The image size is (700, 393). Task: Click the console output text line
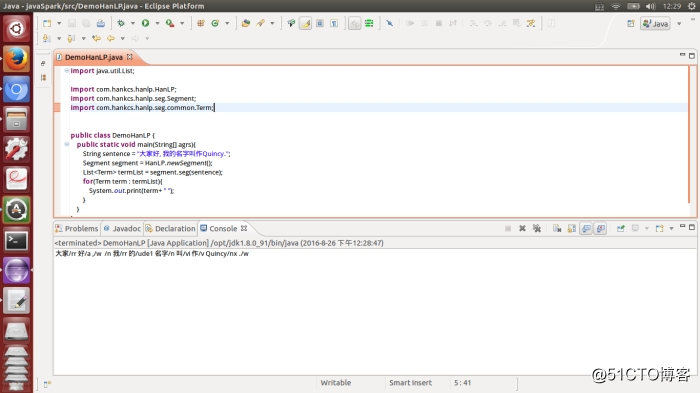[x=152, y=254]
